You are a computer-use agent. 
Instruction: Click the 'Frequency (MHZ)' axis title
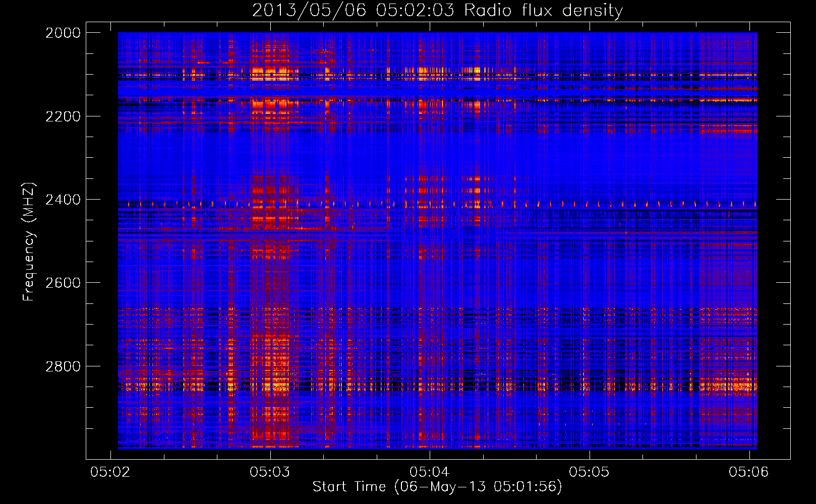(29, 241)
